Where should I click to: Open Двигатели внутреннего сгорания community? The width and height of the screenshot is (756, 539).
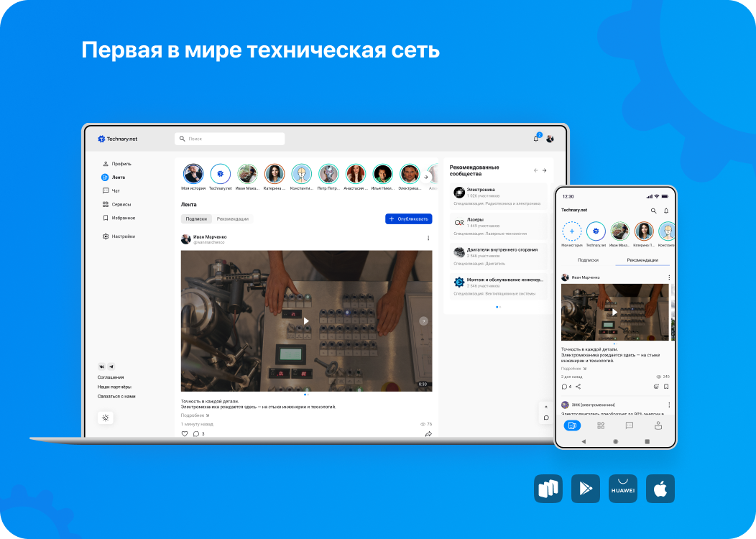click(x=499, y=256)
